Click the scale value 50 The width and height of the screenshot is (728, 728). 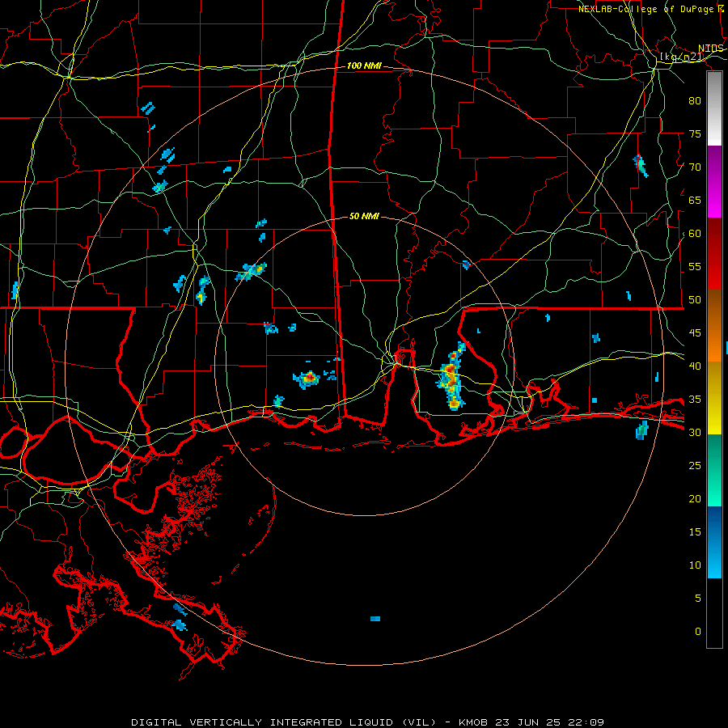click(695, 300)
